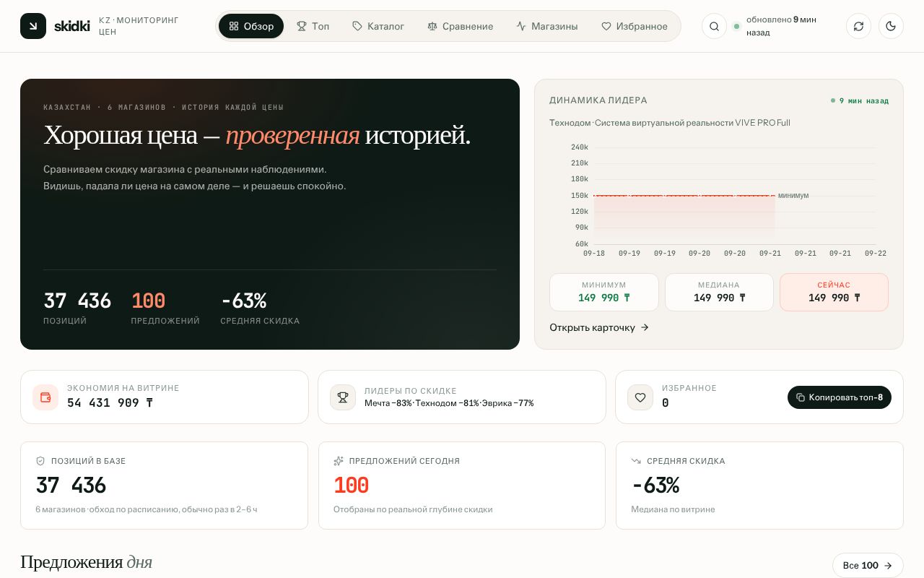The height and width of the screenshot is (578, 924).
Task: Click the trophy icon in Лидеры по скидке
Action: click(343, 397)
